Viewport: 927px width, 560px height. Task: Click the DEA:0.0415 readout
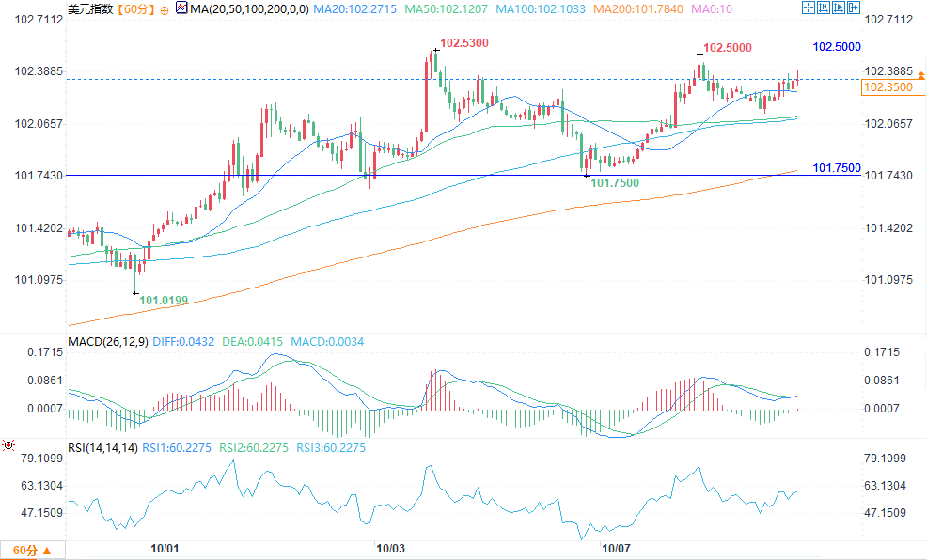click(x=253, y=342)
